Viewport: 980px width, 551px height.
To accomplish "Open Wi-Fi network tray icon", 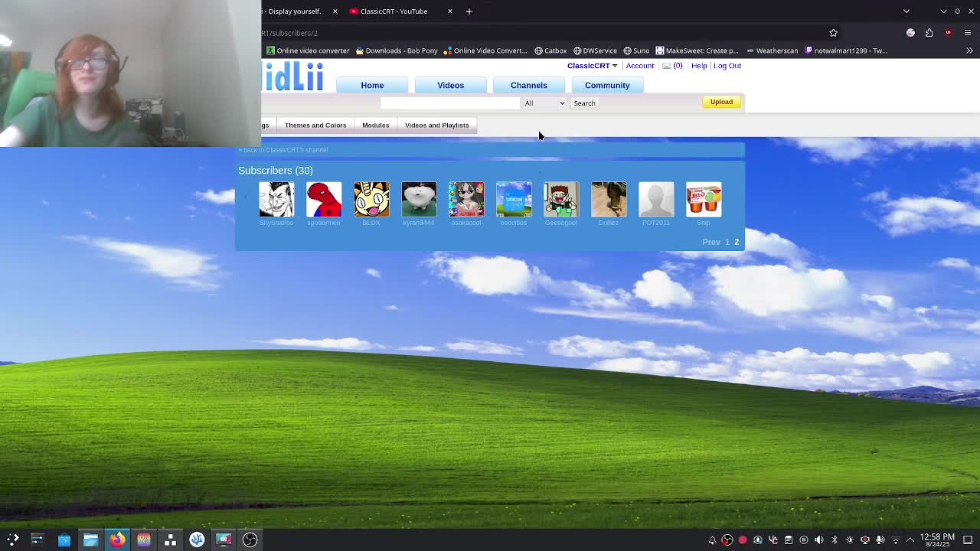I will point(896,540).
